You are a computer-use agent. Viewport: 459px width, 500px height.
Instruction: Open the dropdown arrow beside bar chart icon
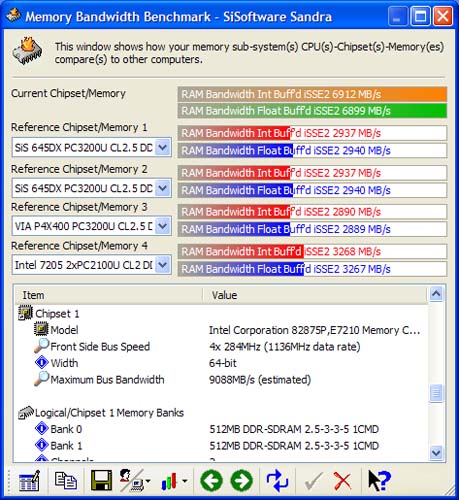point(184,481)
